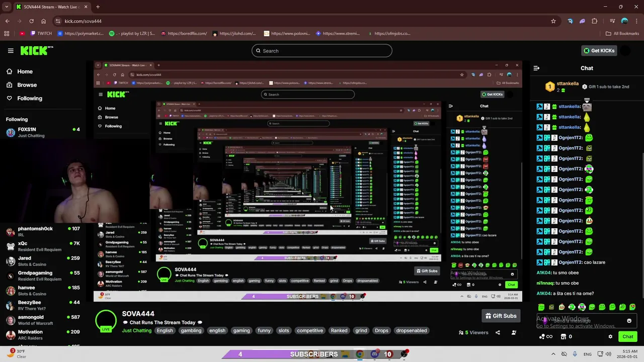Open the browser extensions puzzle icon
The width and height of the screenshot is (644, 362).
595,21
